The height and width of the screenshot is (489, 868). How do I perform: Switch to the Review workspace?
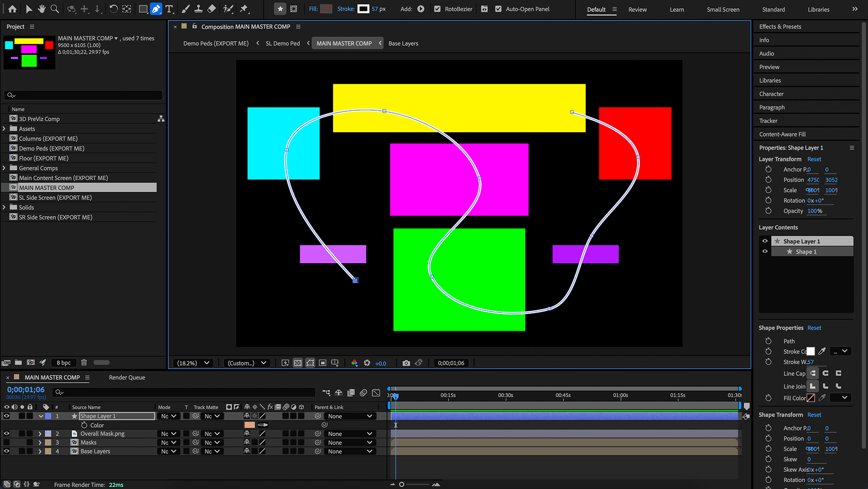pos(637,9)
